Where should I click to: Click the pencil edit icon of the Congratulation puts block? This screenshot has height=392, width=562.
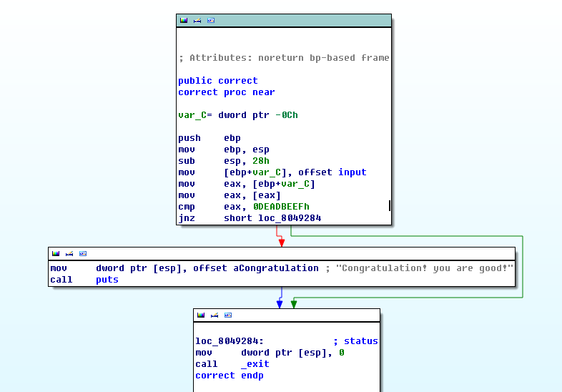click(69, 253)
